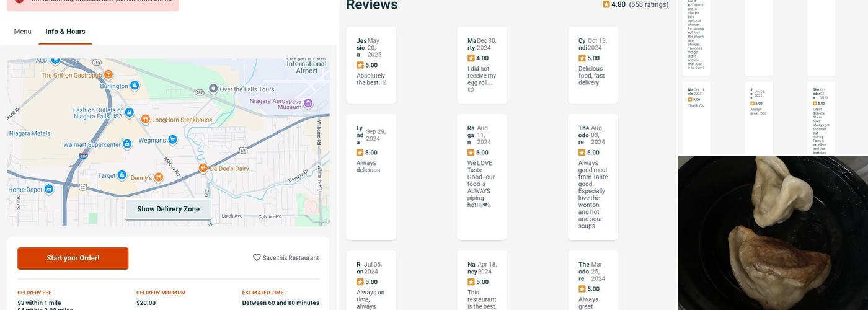Switch to the Menu tab
The height and width of the screenshot is (310, 868).
click(22, 32)
